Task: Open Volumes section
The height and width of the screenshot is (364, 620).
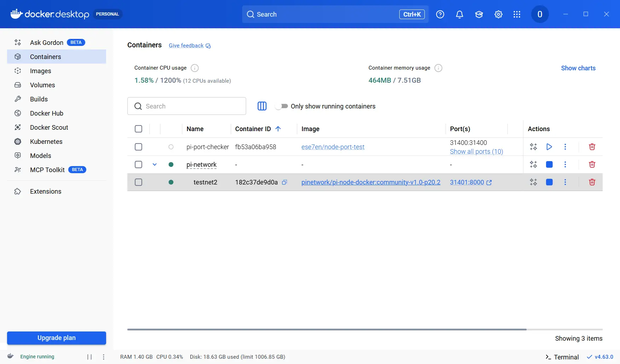Action: point(42,85)
